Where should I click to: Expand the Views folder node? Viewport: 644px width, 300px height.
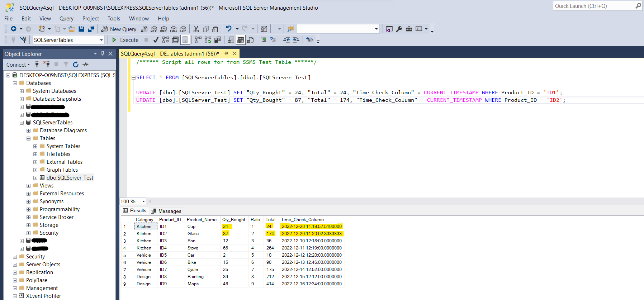(x=28, y=186)
